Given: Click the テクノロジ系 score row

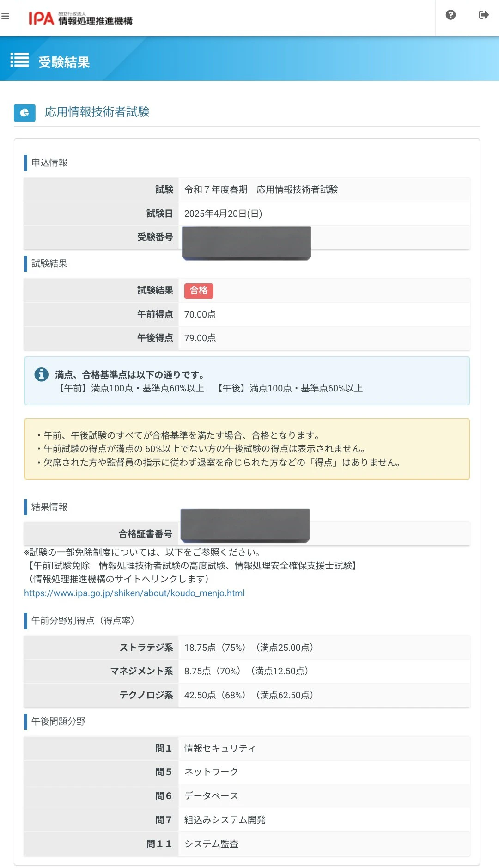Looking at the screenshot, I should 247,695.
